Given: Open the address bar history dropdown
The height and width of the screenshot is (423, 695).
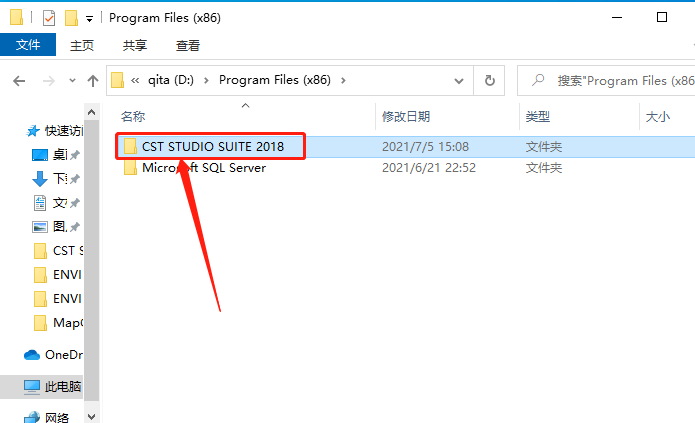Looking at the screenshot, I should coord(459,81).
